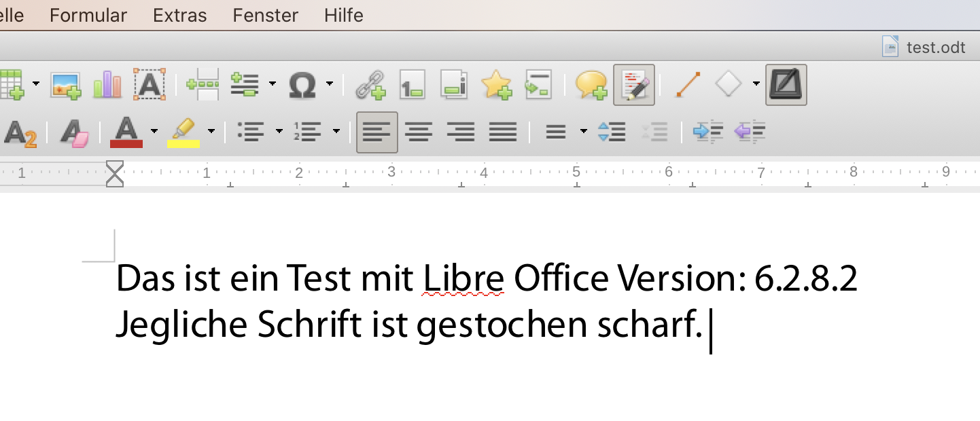Open the Formular menu

tap(88, 15)
